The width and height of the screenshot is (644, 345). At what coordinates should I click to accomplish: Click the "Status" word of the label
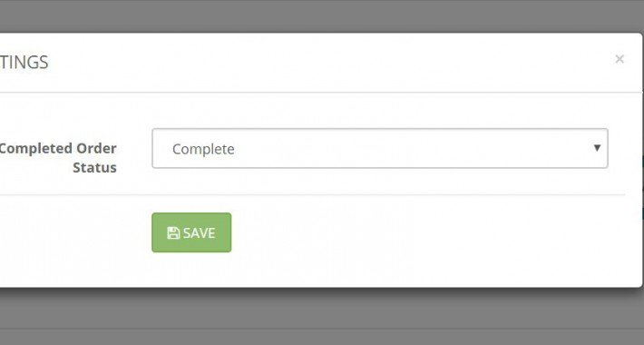click(95, 168)
